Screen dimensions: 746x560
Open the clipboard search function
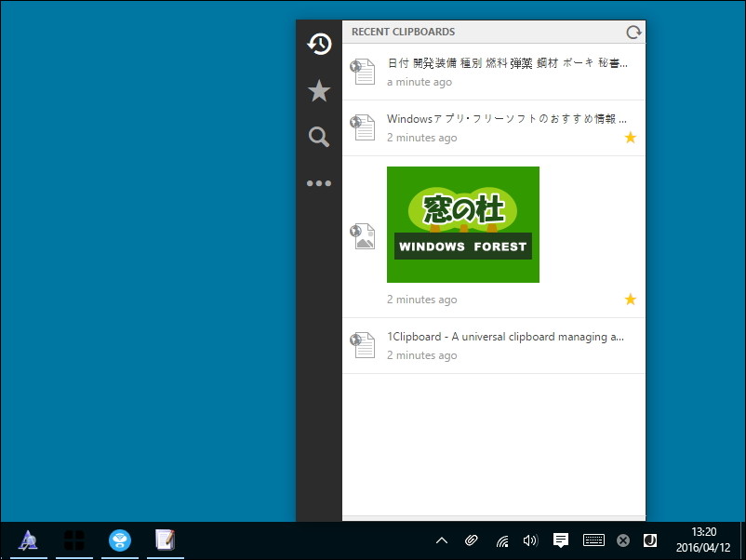[x=319, y=136]
